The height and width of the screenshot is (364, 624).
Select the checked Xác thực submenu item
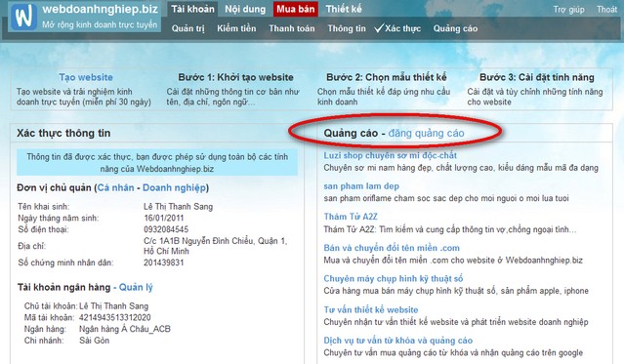click(x=397, y=28)
